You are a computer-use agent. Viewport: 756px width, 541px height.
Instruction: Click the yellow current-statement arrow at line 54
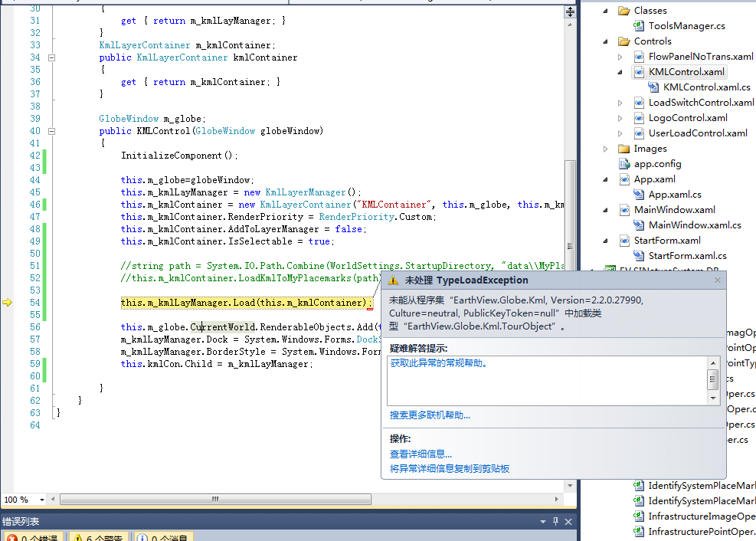tap(7, 303)
